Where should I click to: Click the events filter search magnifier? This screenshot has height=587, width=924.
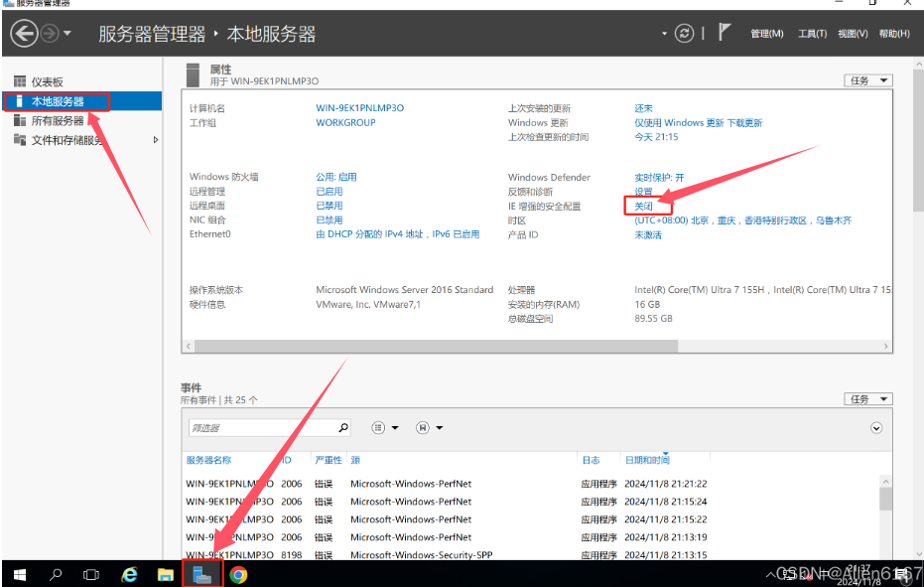point(343,428)
